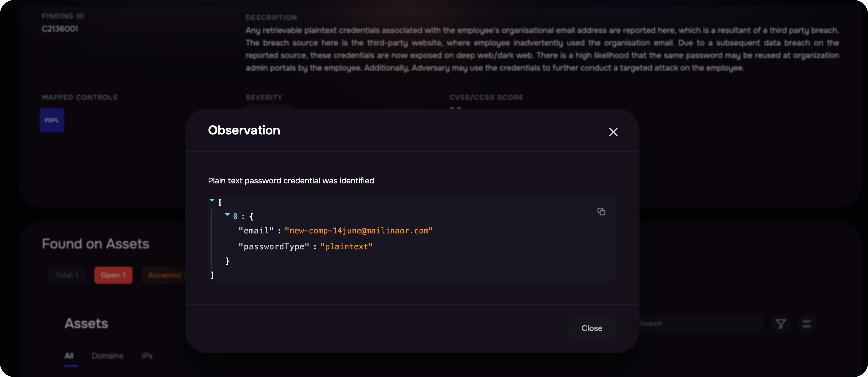Image resolution: width=868 pixels, height=377 pixels.
Task: Close the Observation dialog with X icon
Action: (x=613, y=132)
